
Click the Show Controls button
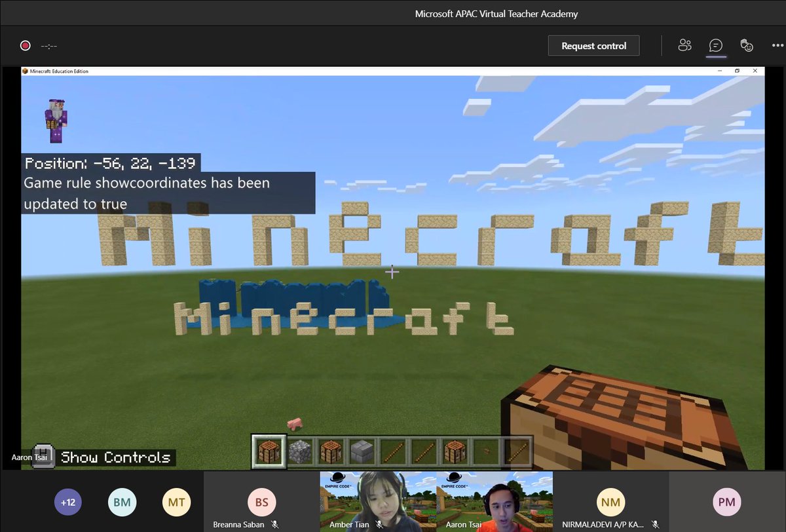click(x=115, y=457)
